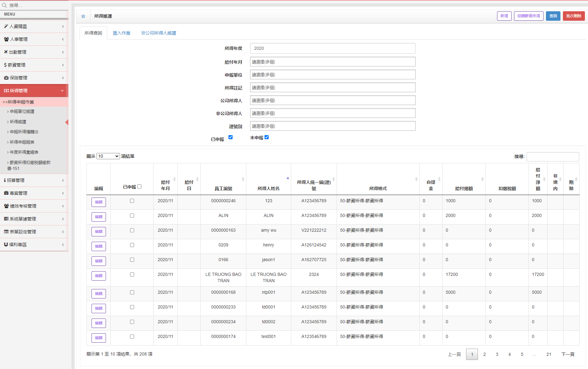Click the 績效考核管理 group icon
The width and height of the screenshot is (588, 369).
[x=6, y=206]
